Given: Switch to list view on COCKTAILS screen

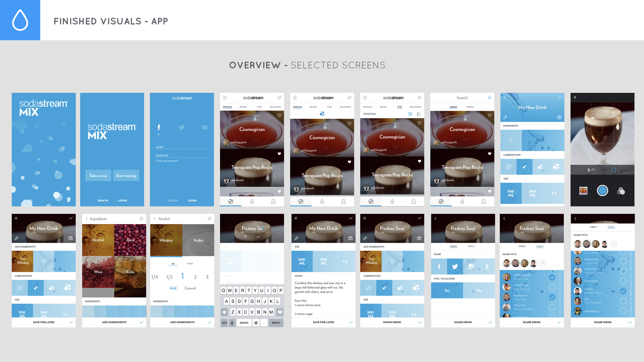Looking at the screenshot, I should pos(419,114).
